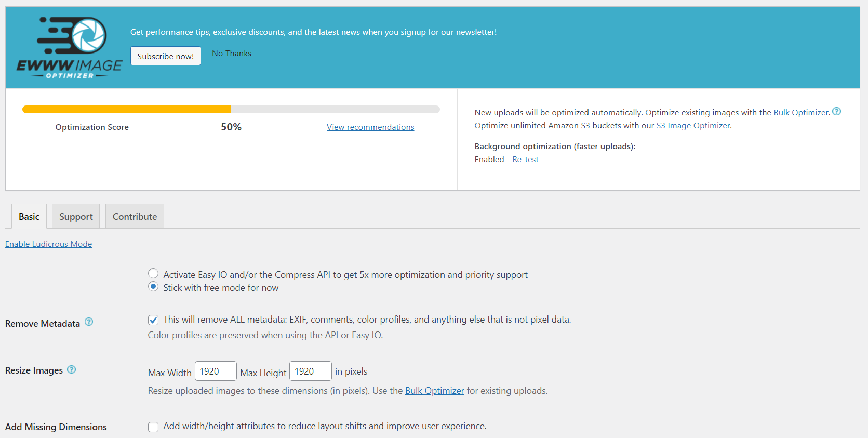Open the Remove Metadata help icon
This screenshot has height=438, width=868.
click(89, 322)
